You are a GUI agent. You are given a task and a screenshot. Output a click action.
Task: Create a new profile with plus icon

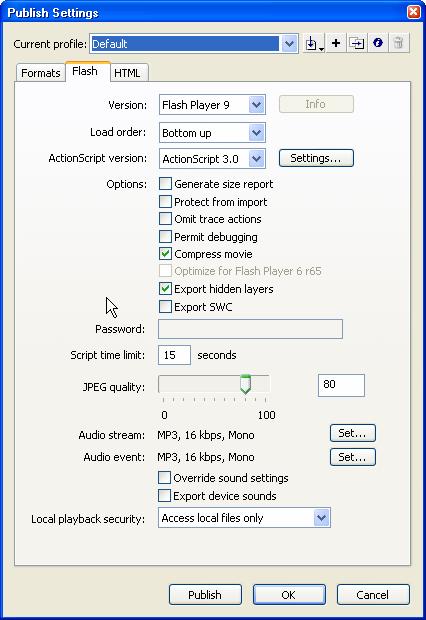tap(336, 43)
